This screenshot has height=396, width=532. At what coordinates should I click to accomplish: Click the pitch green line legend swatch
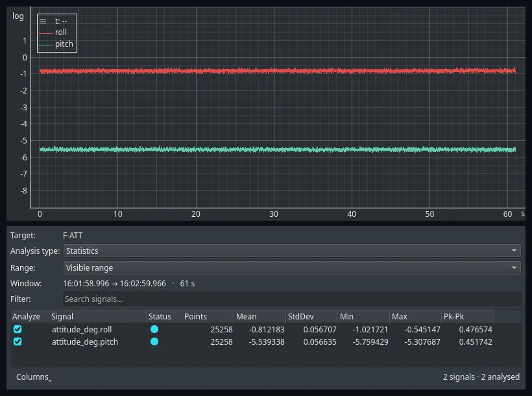point(46,45)
